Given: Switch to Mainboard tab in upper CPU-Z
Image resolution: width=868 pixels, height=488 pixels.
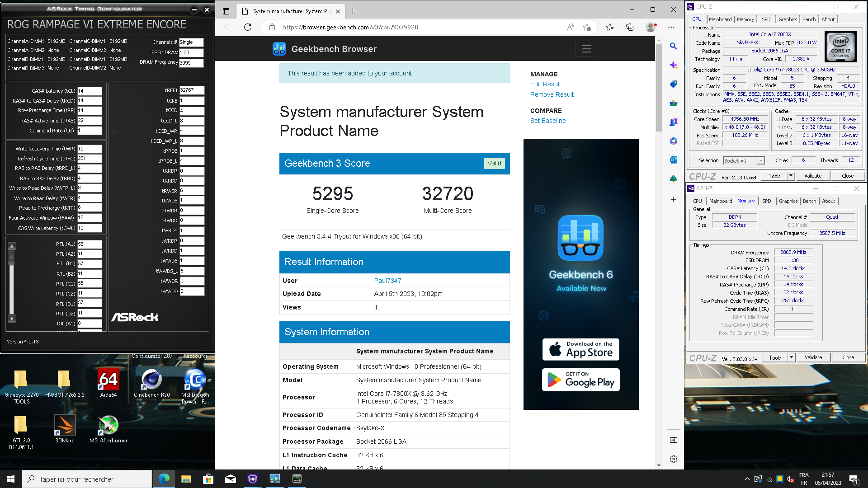Looking at the screenshot, I should pos(720,19).
